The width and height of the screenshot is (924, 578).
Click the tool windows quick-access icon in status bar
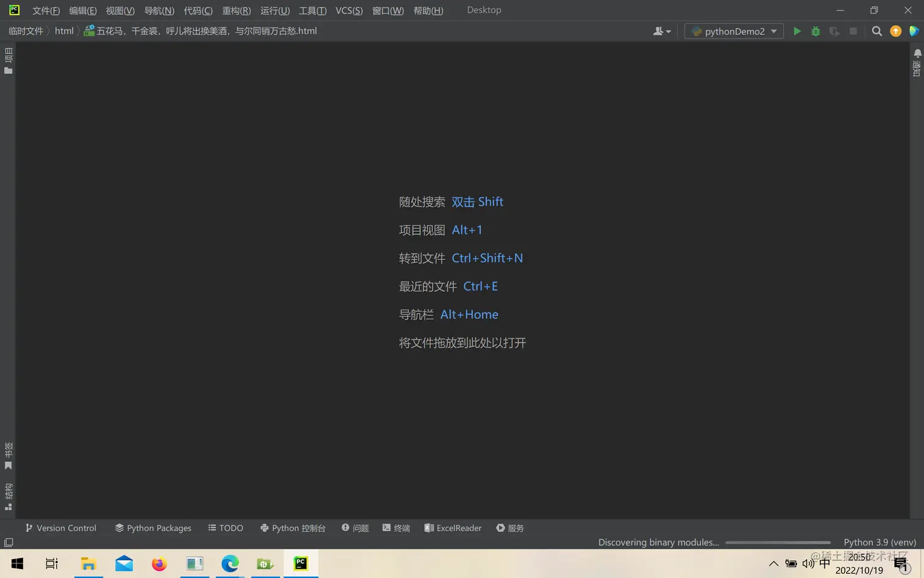point(9,543)
